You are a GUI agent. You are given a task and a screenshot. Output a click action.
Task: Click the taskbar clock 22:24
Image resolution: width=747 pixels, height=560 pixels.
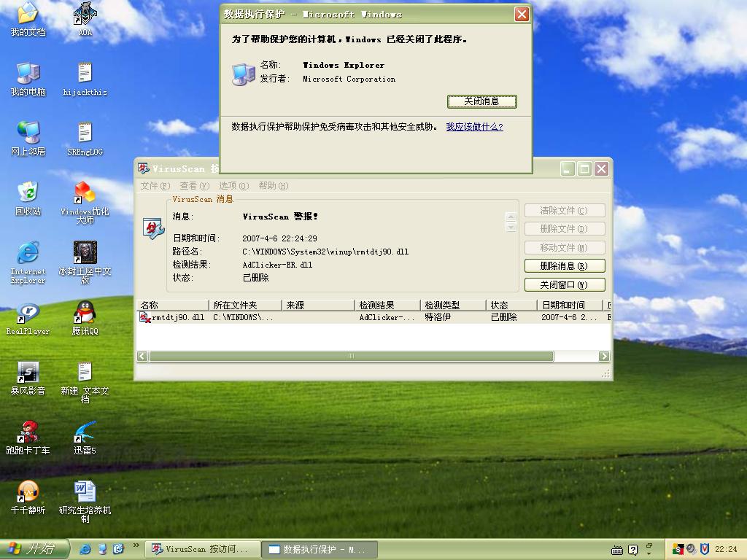[x=726, y=550]
